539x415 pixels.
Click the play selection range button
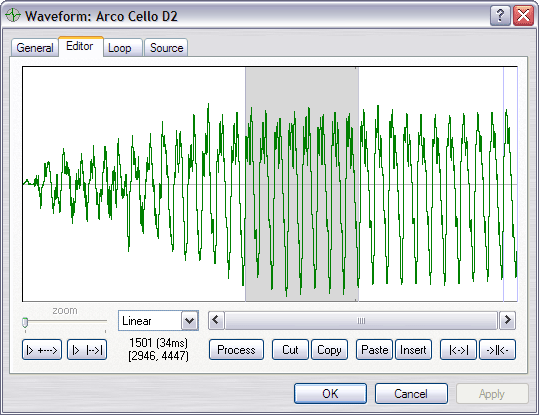coord(87,350)
